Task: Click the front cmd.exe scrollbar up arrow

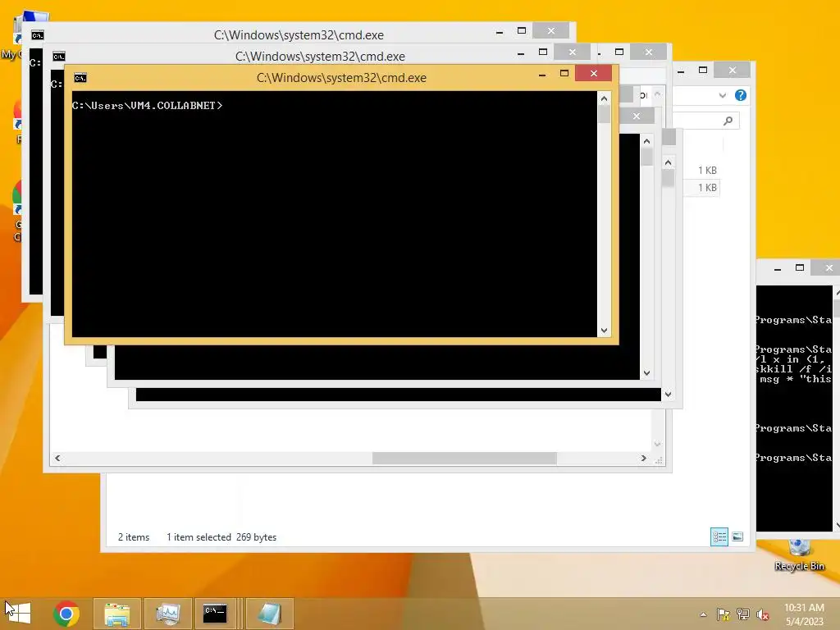Action: 604,98
